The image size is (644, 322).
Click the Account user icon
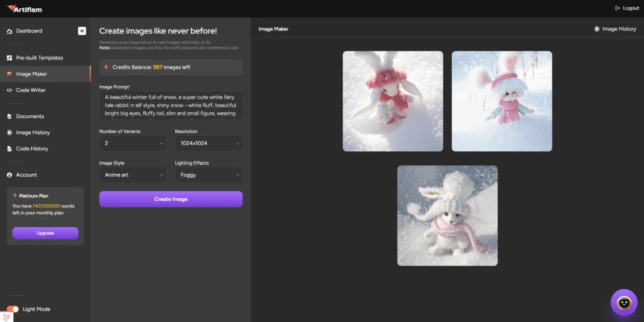(9, 175)
